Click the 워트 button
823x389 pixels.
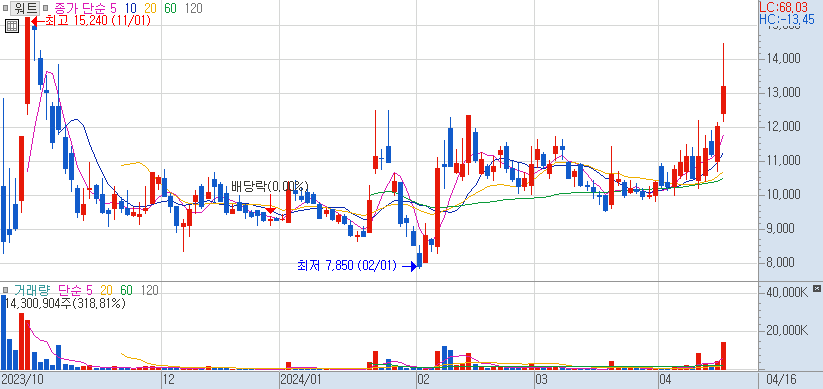point(26,8)
